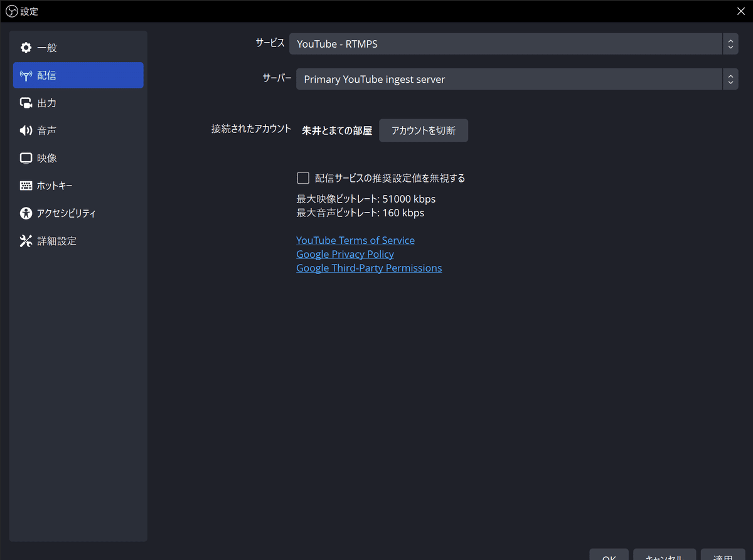Image resolution: width=753 pixels, height=560 pixels.
Task: Open アクセシビリティ settings
Action: pyautogui.click(x=78, y=213)
